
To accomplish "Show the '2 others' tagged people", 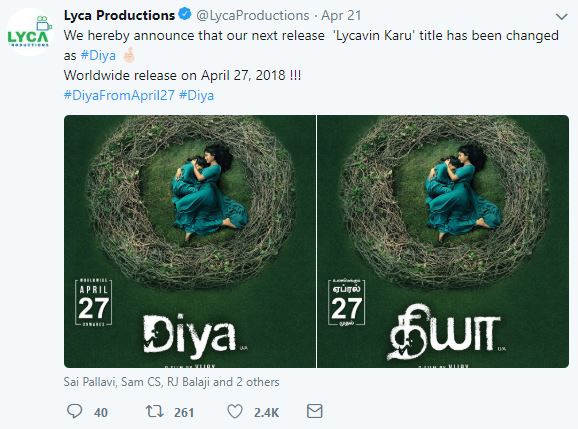I will (x=258, y=382).
